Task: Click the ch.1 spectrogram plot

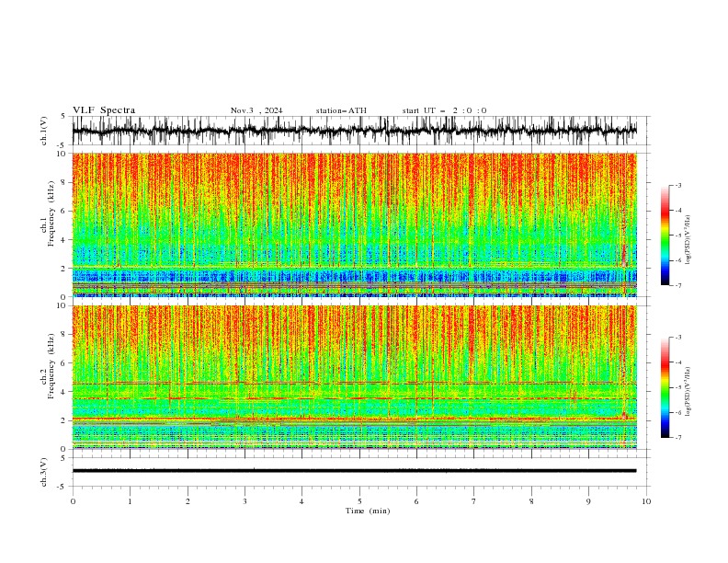Action: click(x=354, y=224)
